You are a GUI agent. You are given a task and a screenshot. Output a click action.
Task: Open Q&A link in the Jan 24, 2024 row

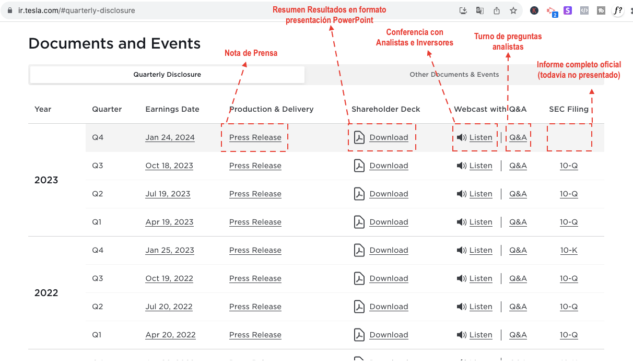(x=518, y=137)
